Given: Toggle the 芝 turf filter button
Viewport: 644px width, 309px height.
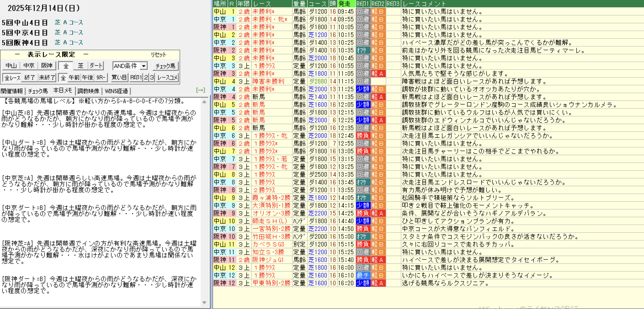Looking at the screenshot, I should (80, 66).
